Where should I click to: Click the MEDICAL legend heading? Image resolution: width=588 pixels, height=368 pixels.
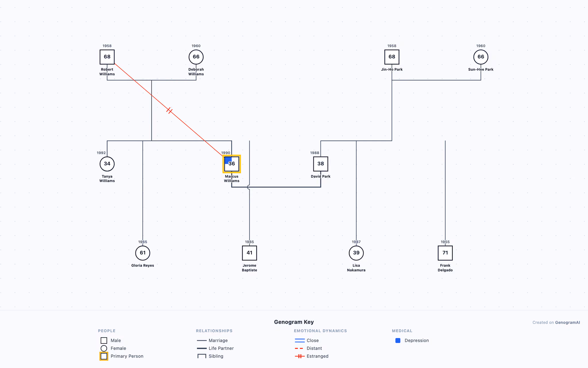402,331
